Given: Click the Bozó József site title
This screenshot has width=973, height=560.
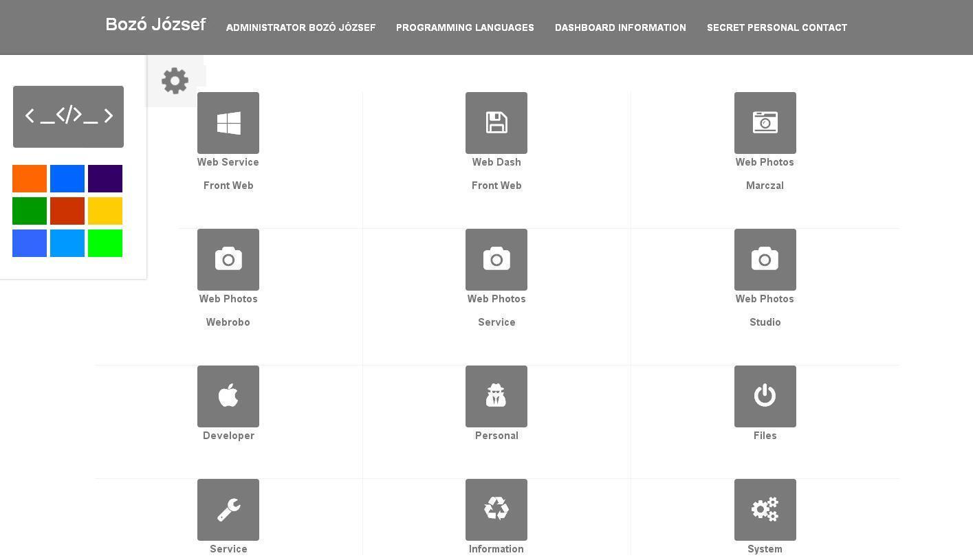Looking at the screenshot, I should pyautogui.click(x=155, y=25).
